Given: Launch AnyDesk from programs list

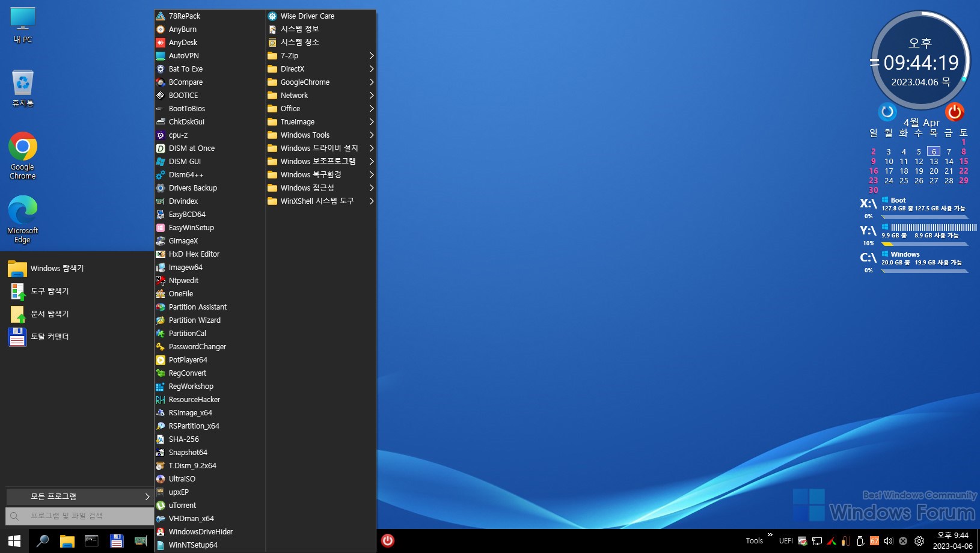Looking at the screenshot, I should pos(209,43).
